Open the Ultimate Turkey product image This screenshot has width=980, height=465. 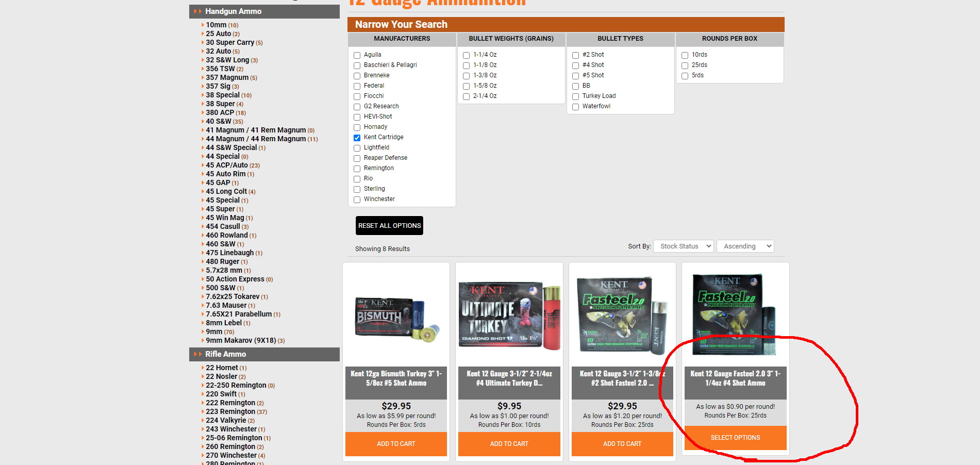pos(509,315)
